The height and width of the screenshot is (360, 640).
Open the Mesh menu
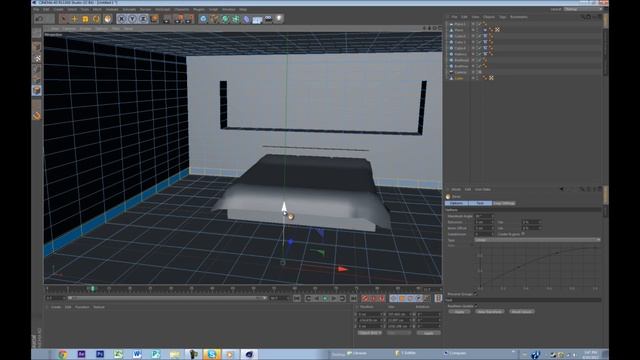click(x=97, y=9)
